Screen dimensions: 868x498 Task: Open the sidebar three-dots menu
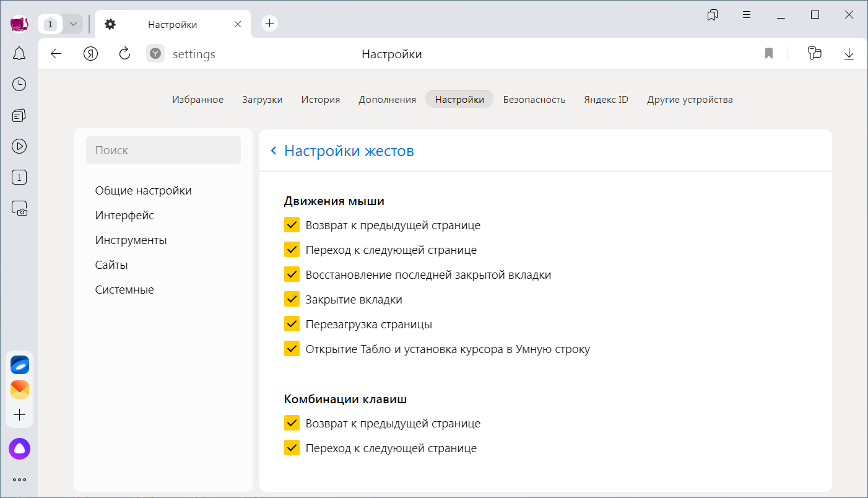pos(20,479)
